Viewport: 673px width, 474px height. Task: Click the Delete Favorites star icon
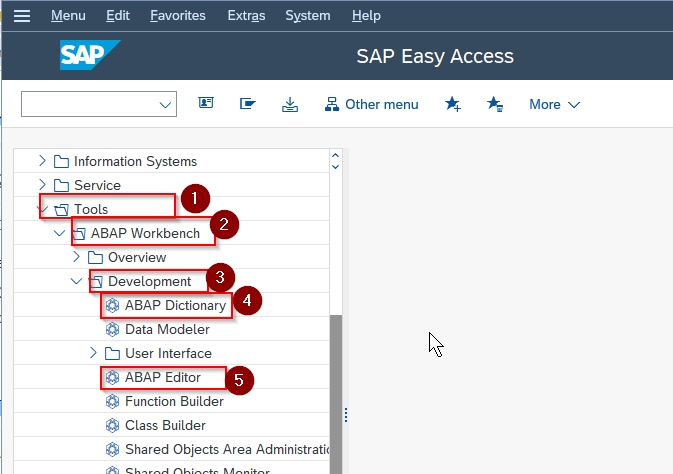pyautogui.click(x=495, y=104)
